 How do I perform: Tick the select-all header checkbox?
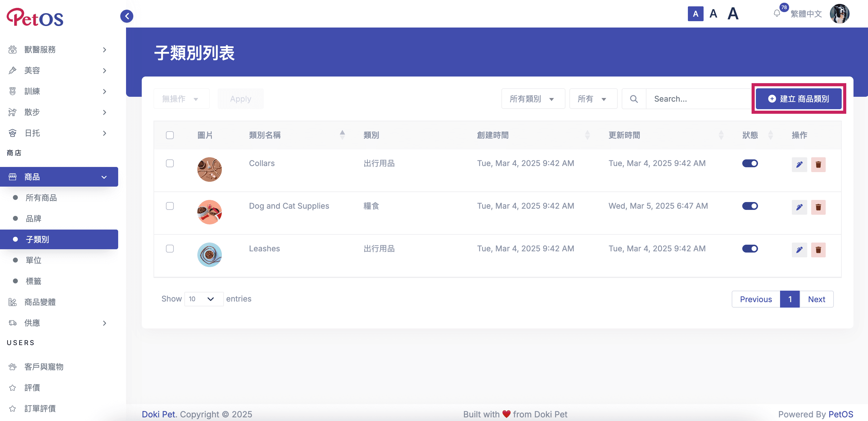(170, 135)
